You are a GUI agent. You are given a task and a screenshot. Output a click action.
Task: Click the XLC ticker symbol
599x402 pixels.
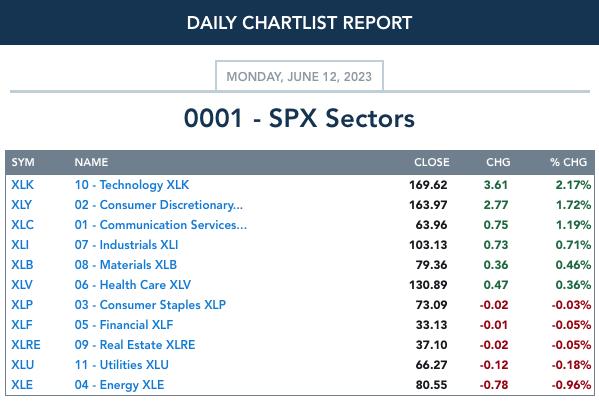click(x=23, y=225)
